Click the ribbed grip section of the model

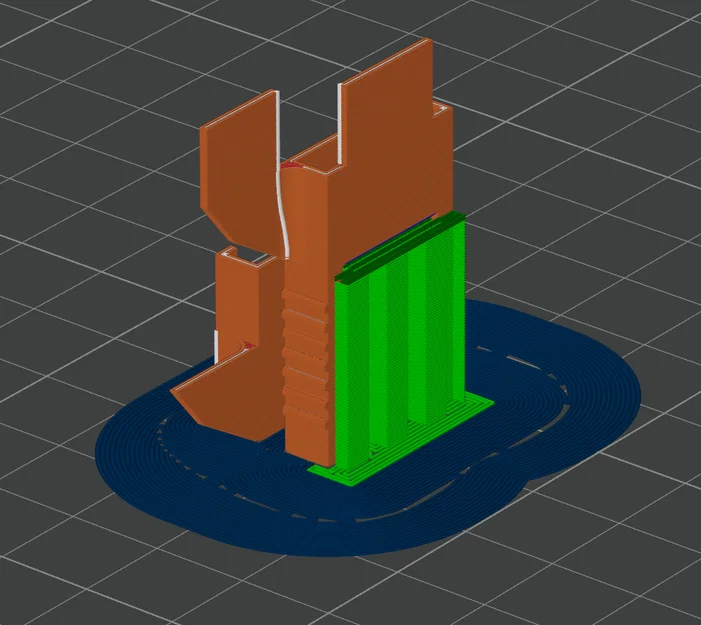[x=305, y=353]
